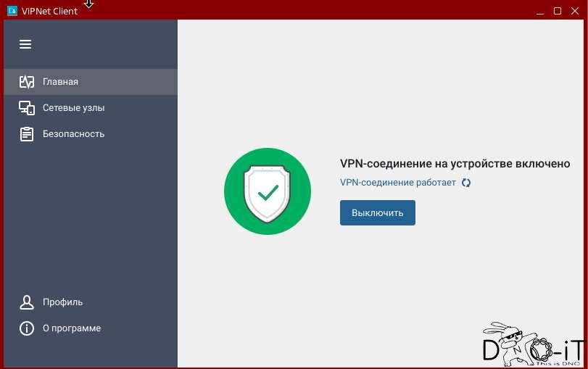Maximize the ViPNet Client window

pyautogui.click(x=558, y=11)
